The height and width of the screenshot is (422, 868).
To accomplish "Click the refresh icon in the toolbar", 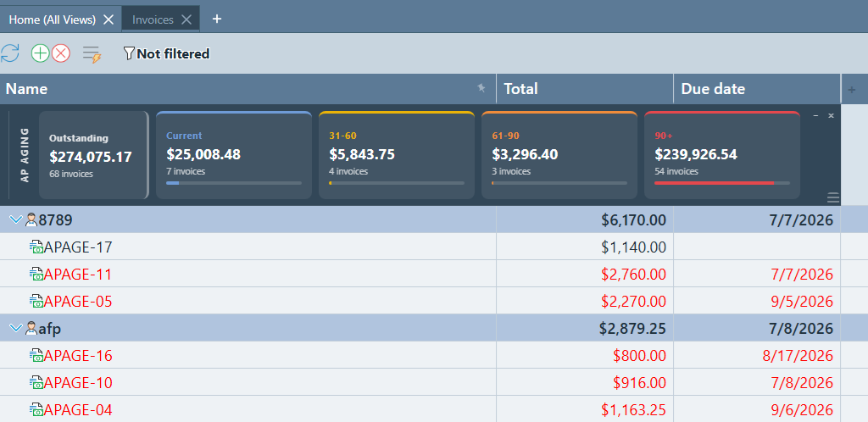I will pos(10,53).
